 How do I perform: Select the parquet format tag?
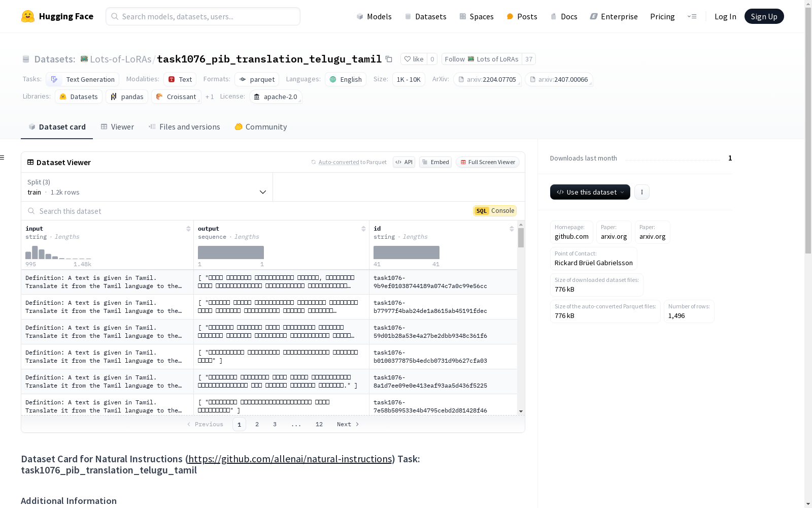(257, 79)
